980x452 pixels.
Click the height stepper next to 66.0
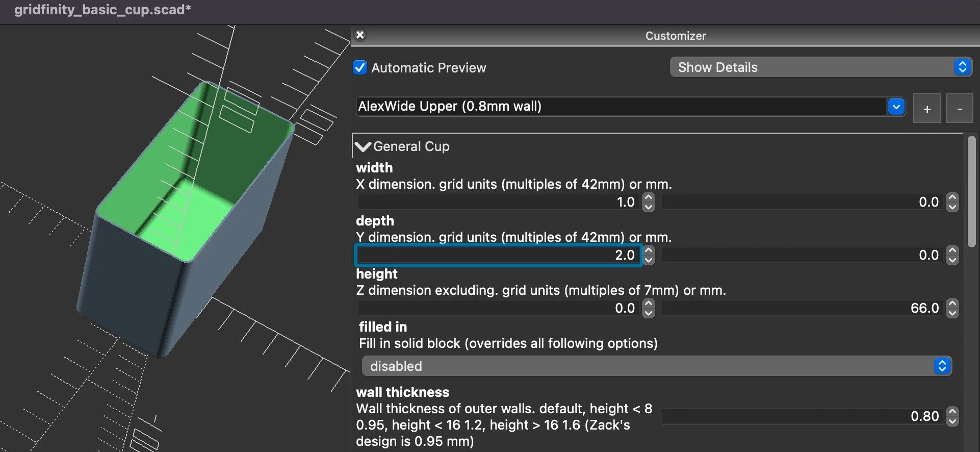click(952, 308)
